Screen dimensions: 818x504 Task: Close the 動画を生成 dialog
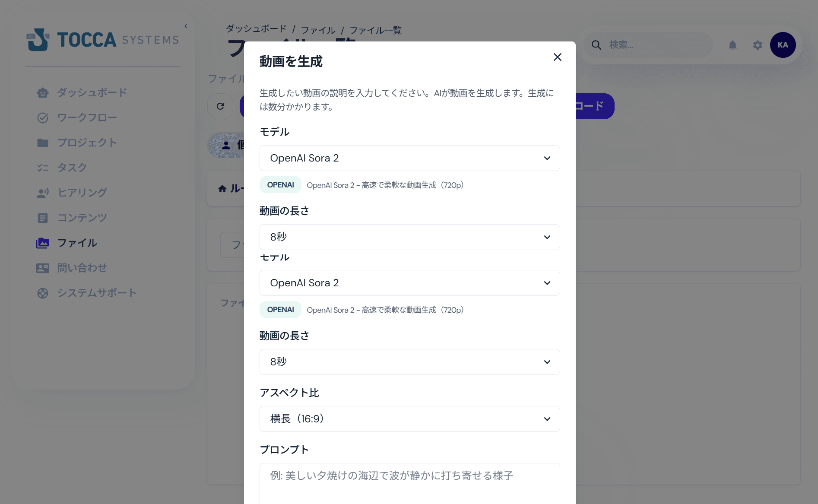(557, 57)
